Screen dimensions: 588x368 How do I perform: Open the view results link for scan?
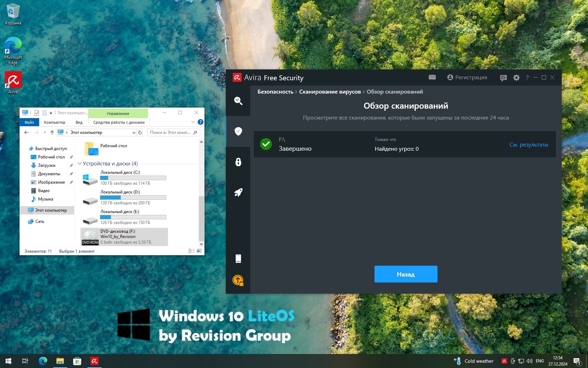coord(528,145)
